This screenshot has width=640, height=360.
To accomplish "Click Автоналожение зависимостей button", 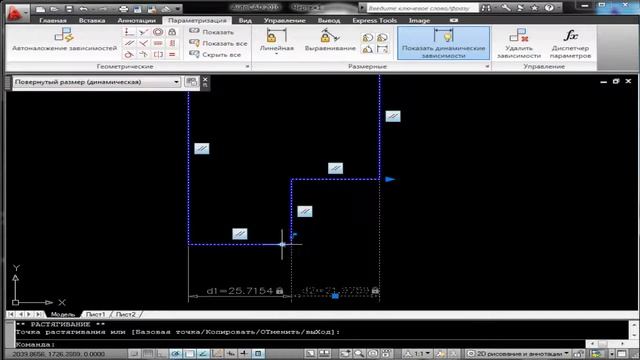I will coord(64,40).
